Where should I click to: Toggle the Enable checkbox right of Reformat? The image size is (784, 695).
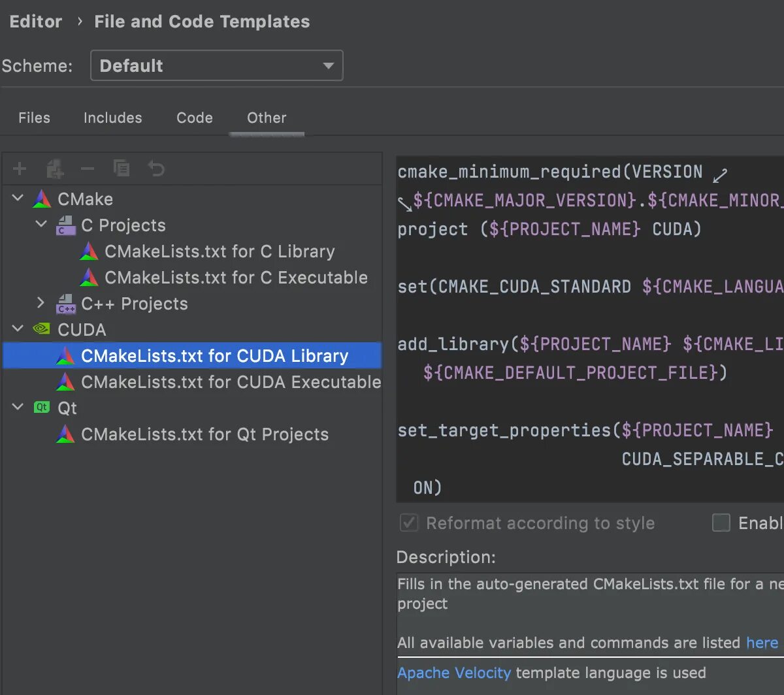[721, 523]
